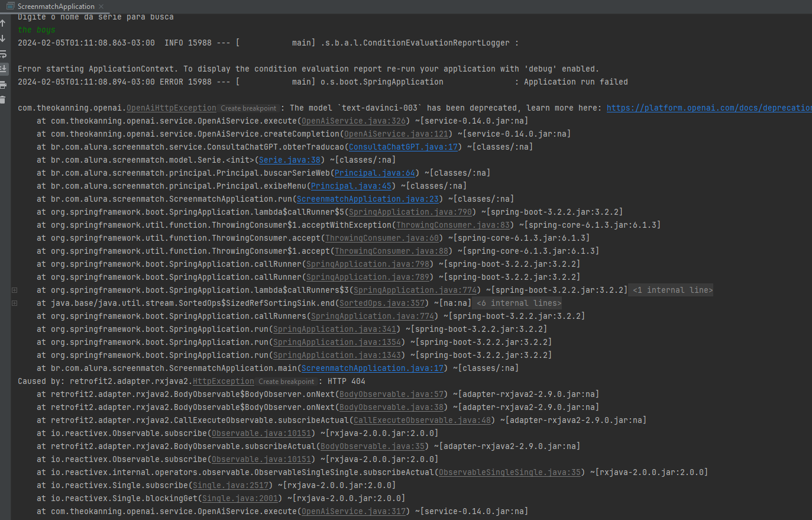Expand the folded line at SortedOps gutter
The image size is (812, 520).
coord(15,303)
